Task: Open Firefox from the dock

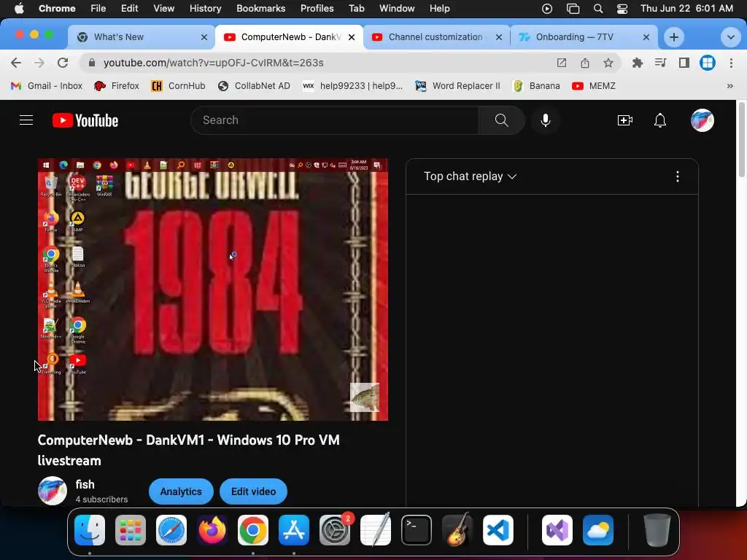Action: click(x=212, y=530)
